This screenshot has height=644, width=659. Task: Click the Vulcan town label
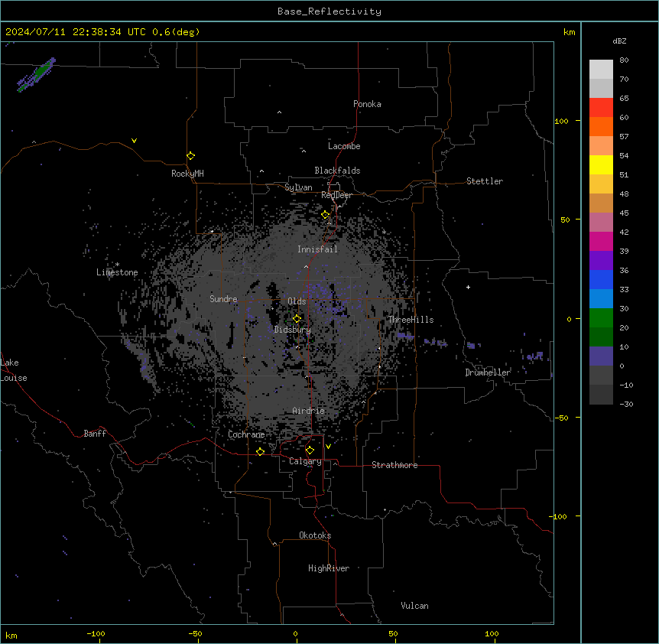point(414,606)
